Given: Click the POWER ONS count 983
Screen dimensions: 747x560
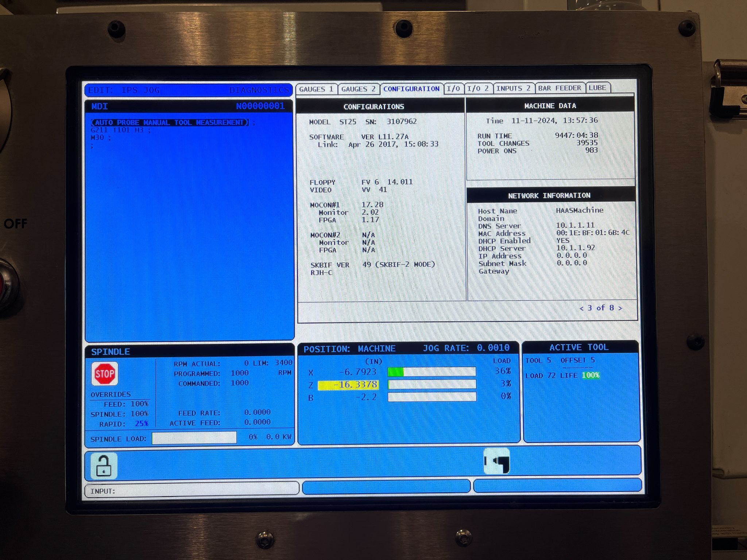Looking at the screenshot, I should [591, 150].
